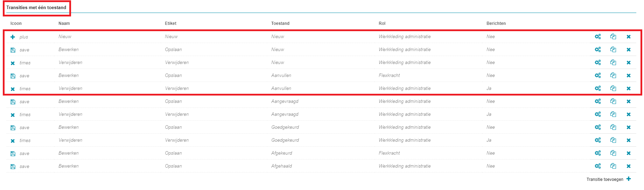Click the plus icon in the first row

click(x=13, y=37)
